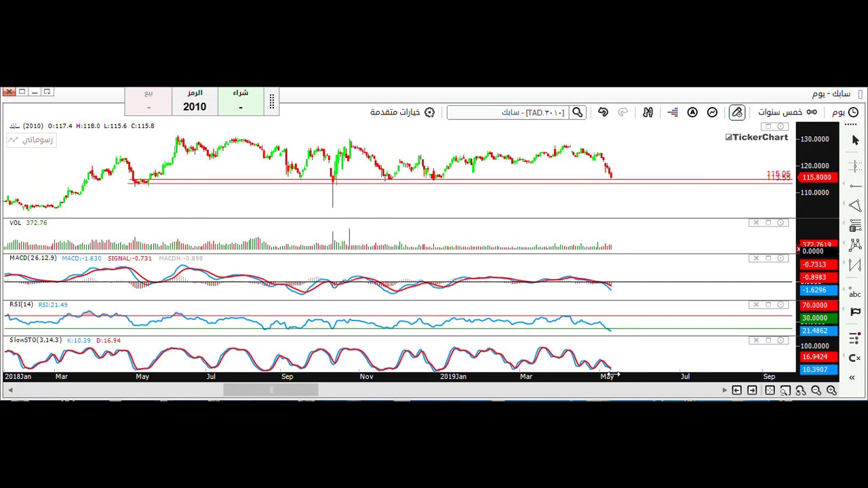Open the search magnifier next to symbol field
Screen dimensions: 868x488
point(577,113)
